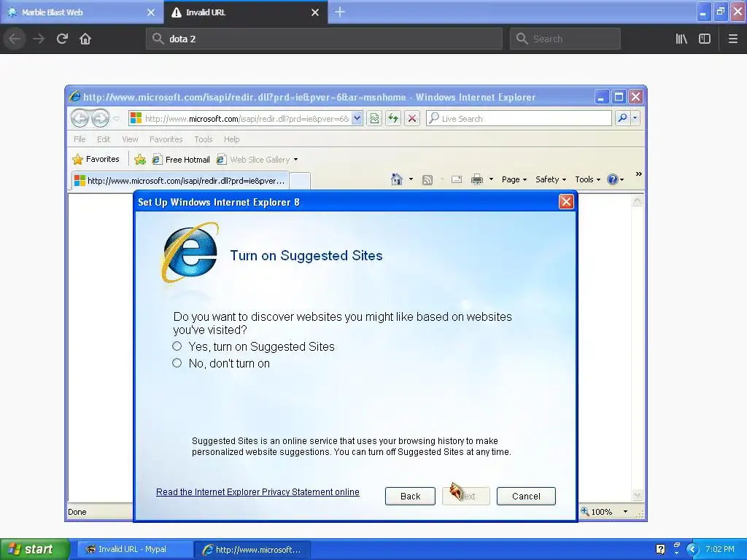Open the Internet Explorer Privacy Statement link
Image resolution: width=747 pixels, height=560 pixels.
click(x=258, y=492)
